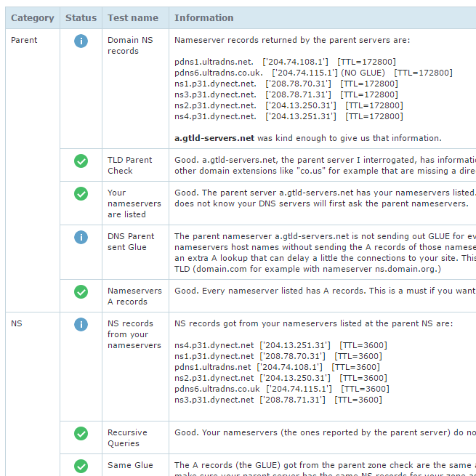Click the green check for Your nameservers are listed
Image resolution: width=476 pixels, height=476 pixels.
click(x=81, y=194)
